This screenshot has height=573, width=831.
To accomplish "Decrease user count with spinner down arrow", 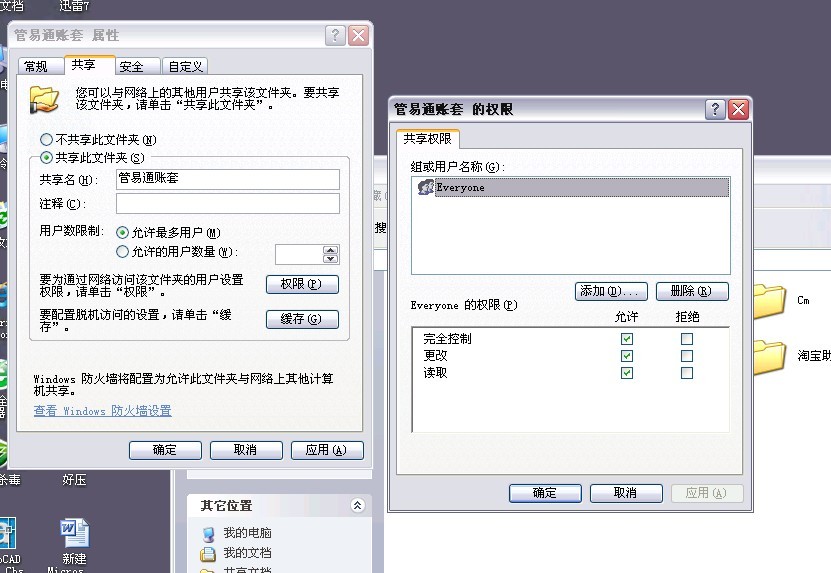I will 331,259.
